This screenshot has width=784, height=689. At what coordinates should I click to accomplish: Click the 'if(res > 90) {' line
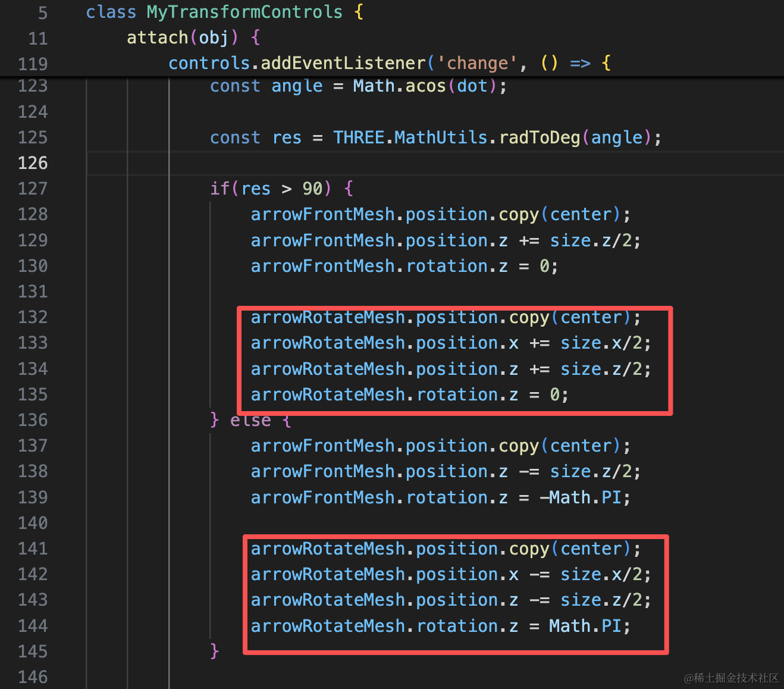[x=282, y=189]
